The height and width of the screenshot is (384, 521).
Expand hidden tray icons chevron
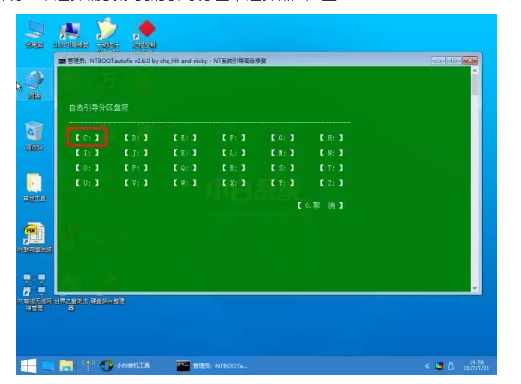[x=427, y=366]
